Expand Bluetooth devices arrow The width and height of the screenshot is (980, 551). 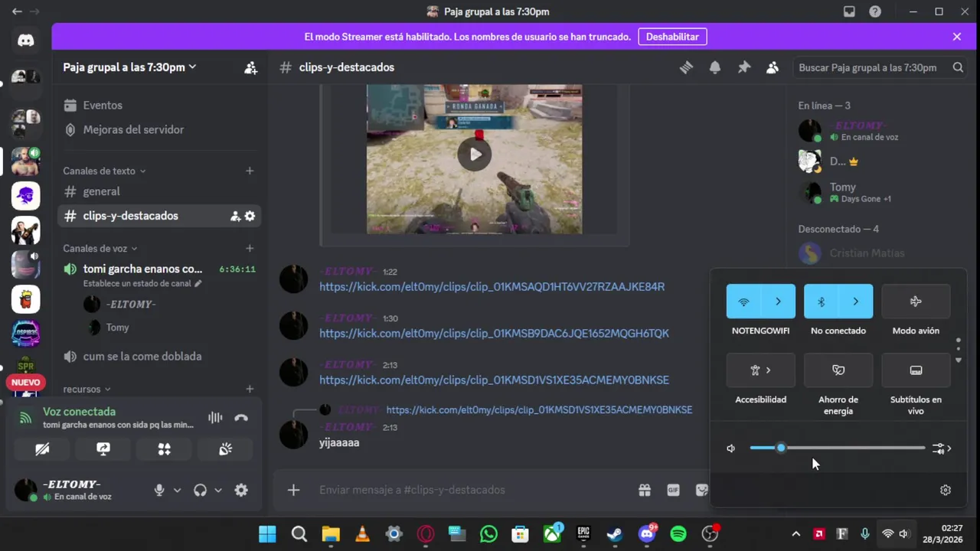[x=856, y=302]
